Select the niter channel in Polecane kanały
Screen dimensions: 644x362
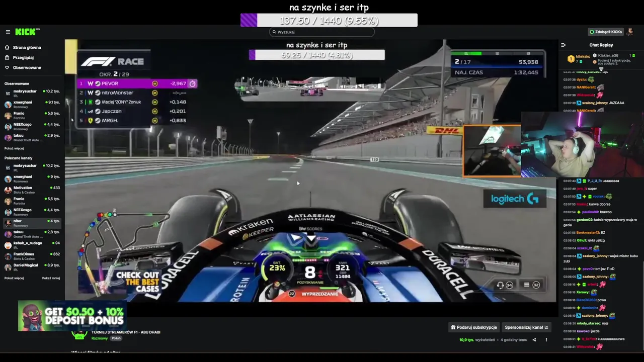pos(32,223)
